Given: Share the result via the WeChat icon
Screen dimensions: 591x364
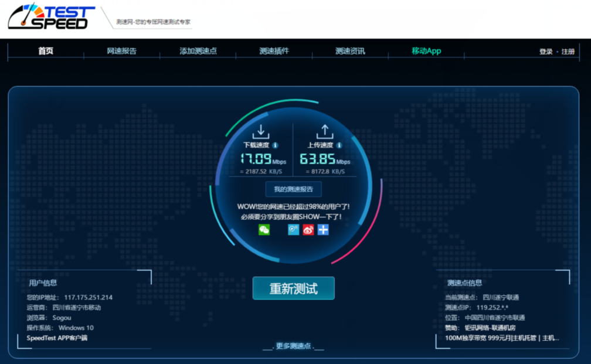Looking at the screenshot, I should tap(264, 230).
